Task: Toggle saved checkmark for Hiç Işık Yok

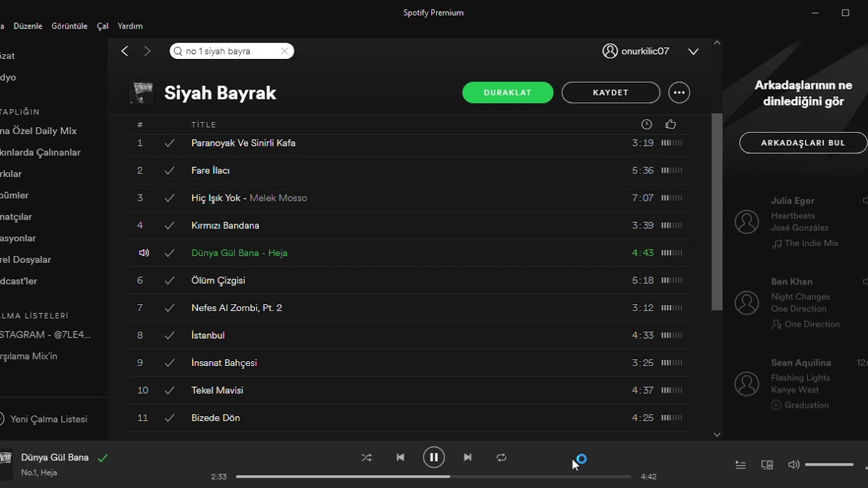Action: click(170, 198)
